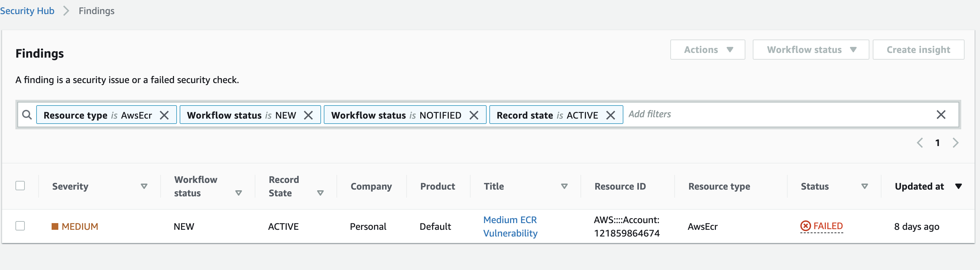The width and height of the screenshot is (980, 270).
Task: Check the MEDIUM severity finding row
Action: (x=20, y=226)
